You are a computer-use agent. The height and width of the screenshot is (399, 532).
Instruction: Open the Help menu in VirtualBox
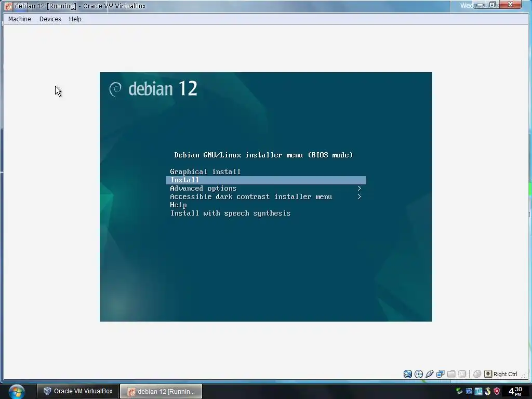pyautogui.click(x=75, y=19)
